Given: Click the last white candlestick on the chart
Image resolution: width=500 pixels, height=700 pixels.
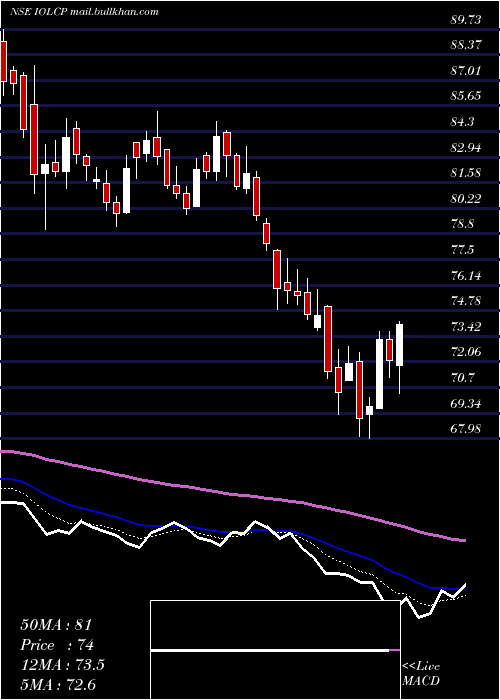Looking at the screenshot, I should pos(400,345).
